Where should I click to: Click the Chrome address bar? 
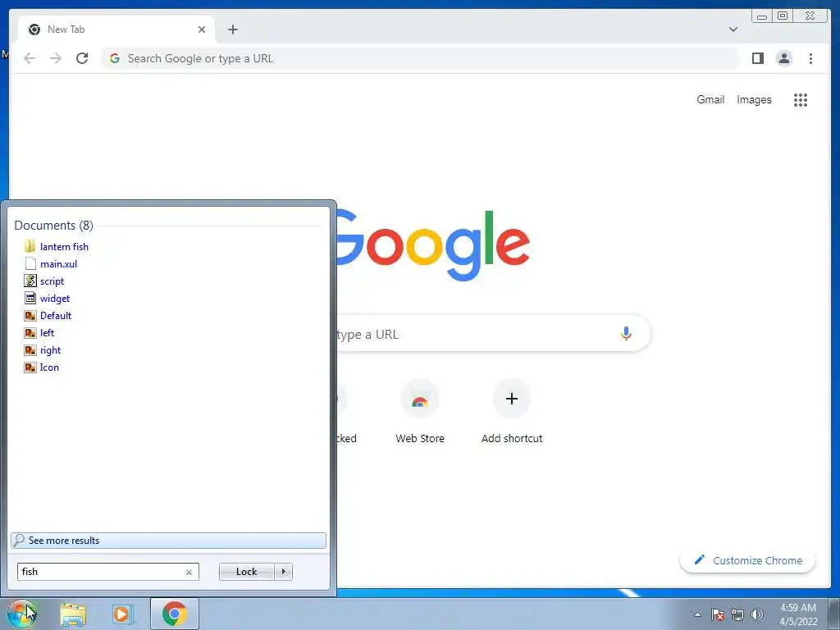[421, 58]
